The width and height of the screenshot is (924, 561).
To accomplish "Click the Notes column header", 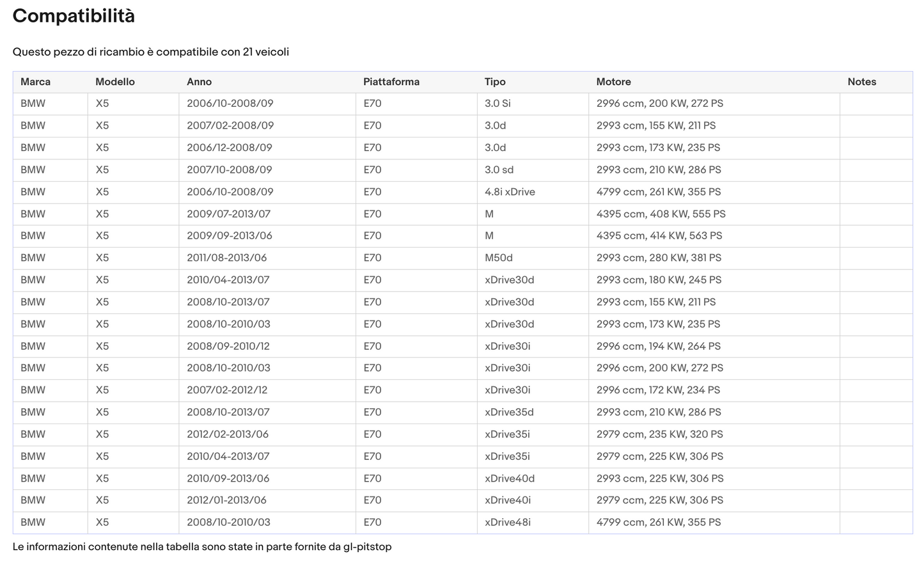I will coord(861,82).
